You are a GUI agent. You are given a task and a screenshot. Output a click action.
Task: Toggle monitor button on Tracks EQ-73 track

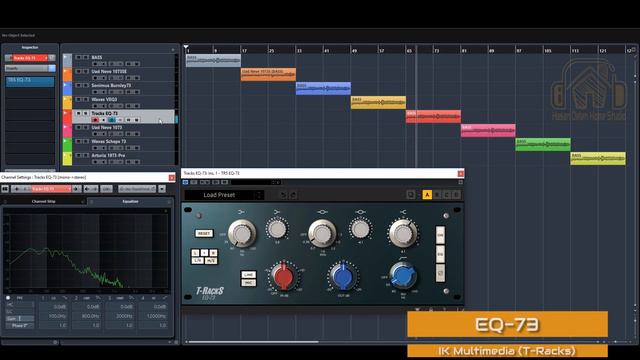click(x=103, y=120)
